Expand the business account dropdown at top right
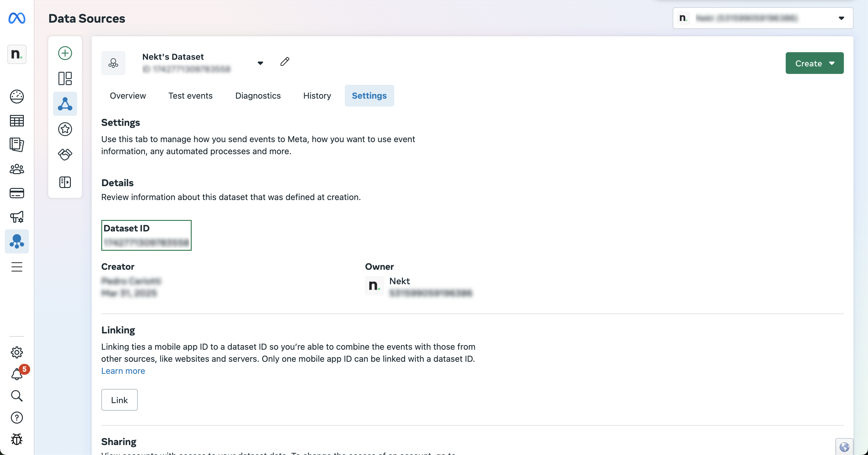 tap(841, 18)
